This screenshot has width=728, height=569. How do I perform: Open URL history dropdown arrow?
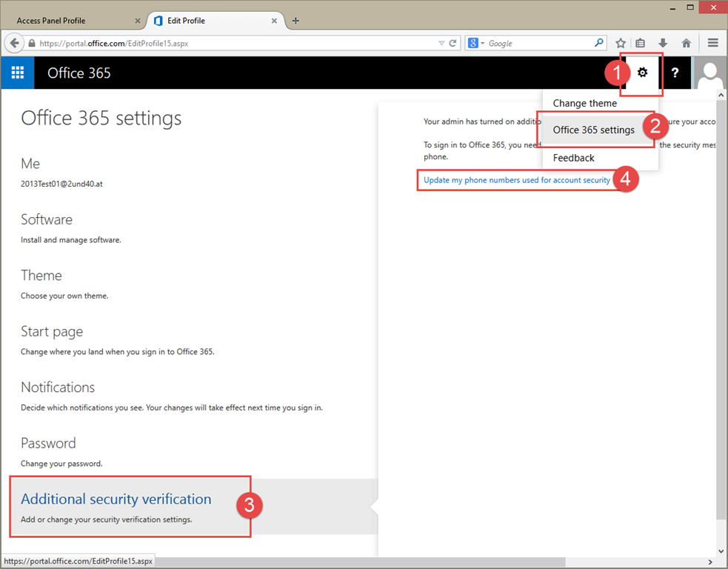(441, 43)
